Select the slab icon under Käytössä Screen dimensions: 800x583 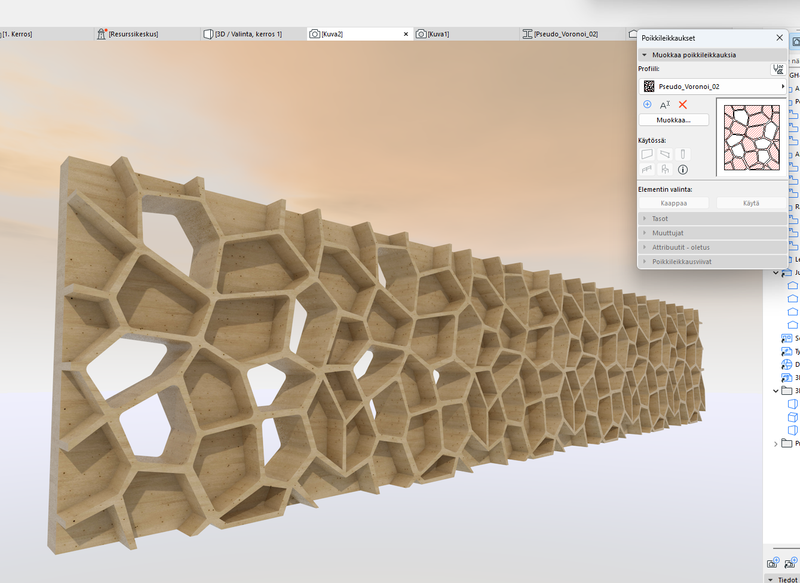click(x=665, y=154)
